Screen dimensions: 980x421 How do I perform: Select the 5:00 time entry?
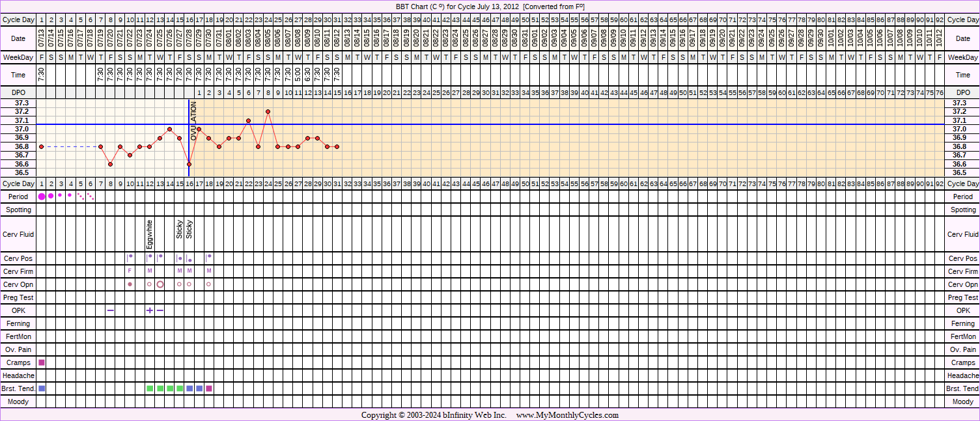tap(298, 75)
